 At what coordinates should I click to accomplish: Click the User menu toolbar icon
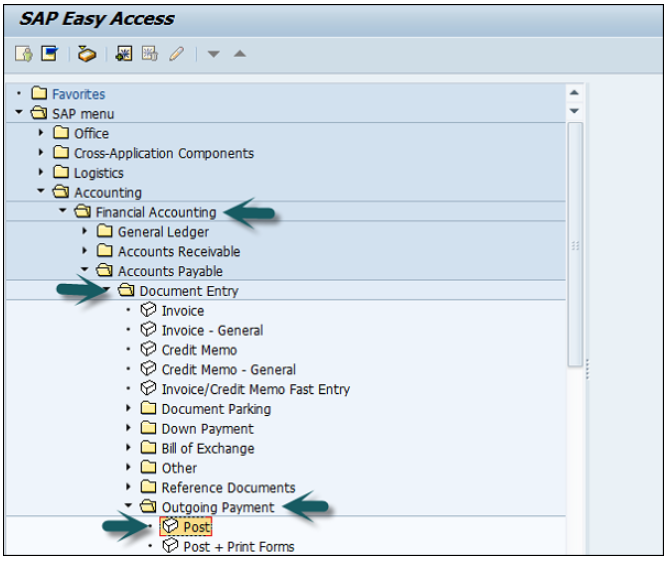coord(24,54)
